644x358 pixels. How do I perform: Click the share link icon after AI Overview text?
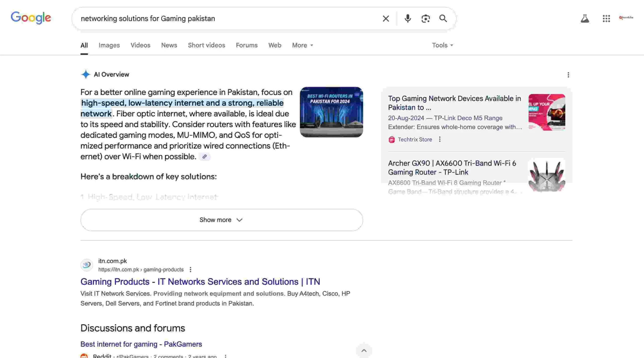[205, 157]
